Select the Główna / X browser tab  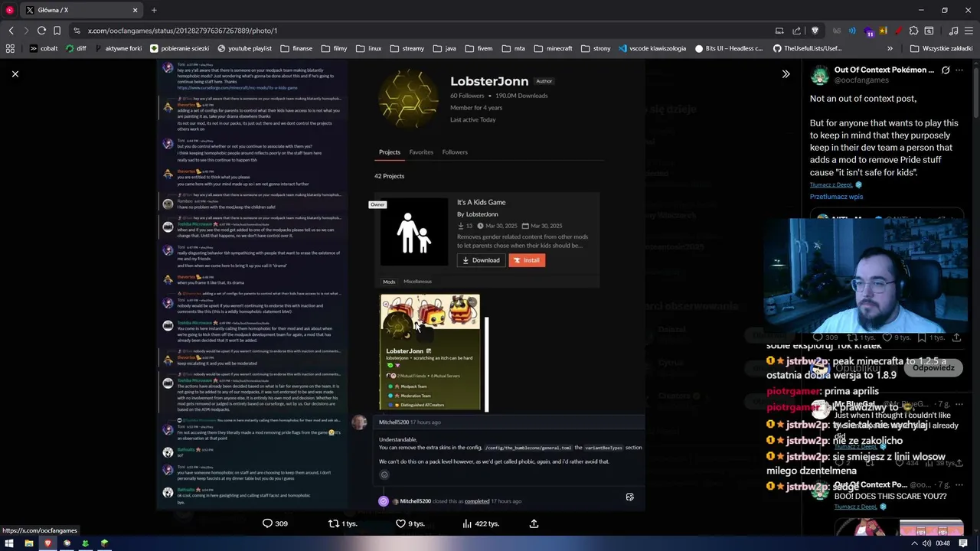coord(82,10)
